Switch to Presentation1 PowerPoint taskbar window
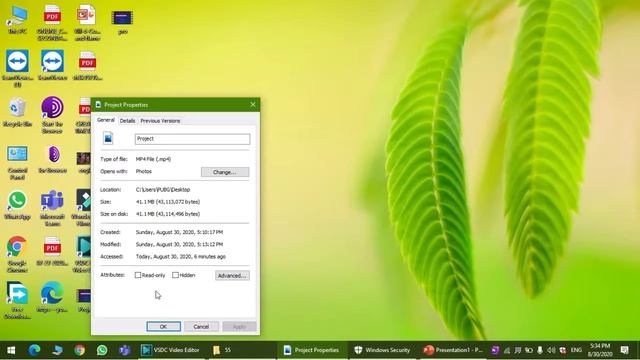The image size is (640, 360). tap(452, 350)
